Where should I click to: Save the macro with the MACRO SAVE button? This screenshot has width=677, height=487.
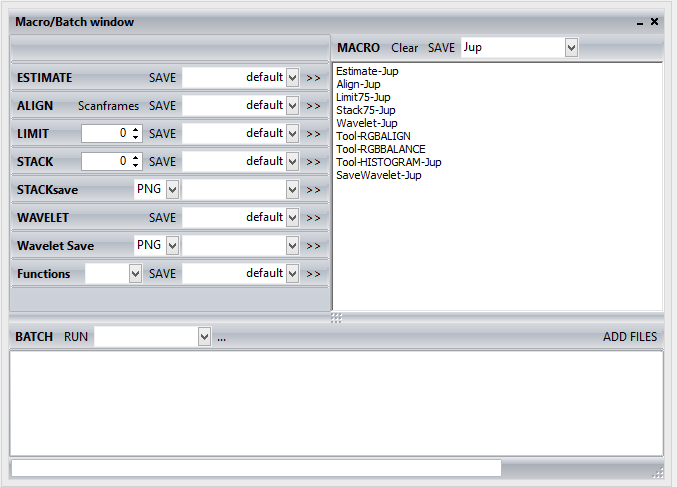pyautogui.click(x=441, y=47)
